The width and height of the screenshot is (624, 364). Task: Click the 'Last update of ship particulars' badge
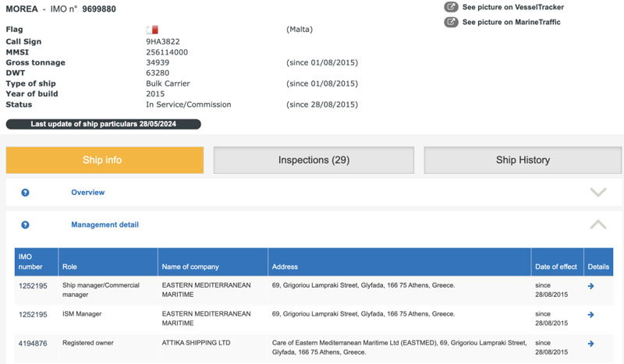tap(104, 124)
